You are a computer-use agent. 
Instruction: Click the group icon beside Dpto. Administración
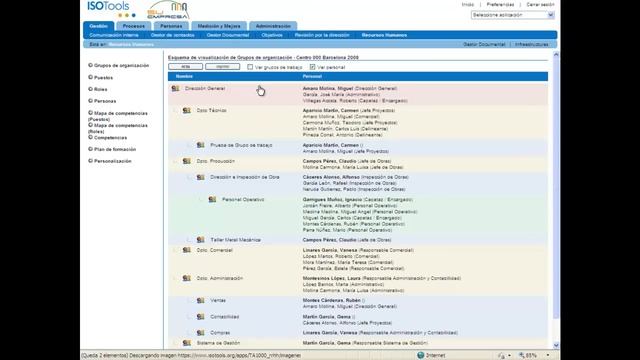point(187,278)
